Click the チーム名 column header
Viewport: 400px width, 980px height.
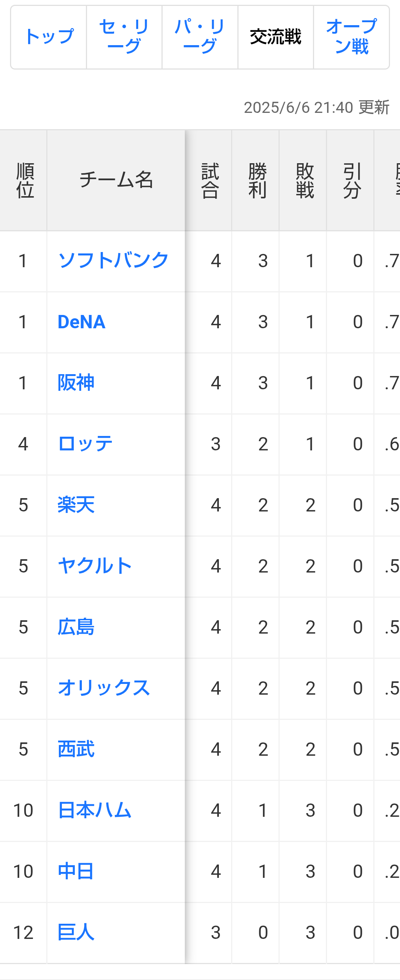[x=116, y=180]
